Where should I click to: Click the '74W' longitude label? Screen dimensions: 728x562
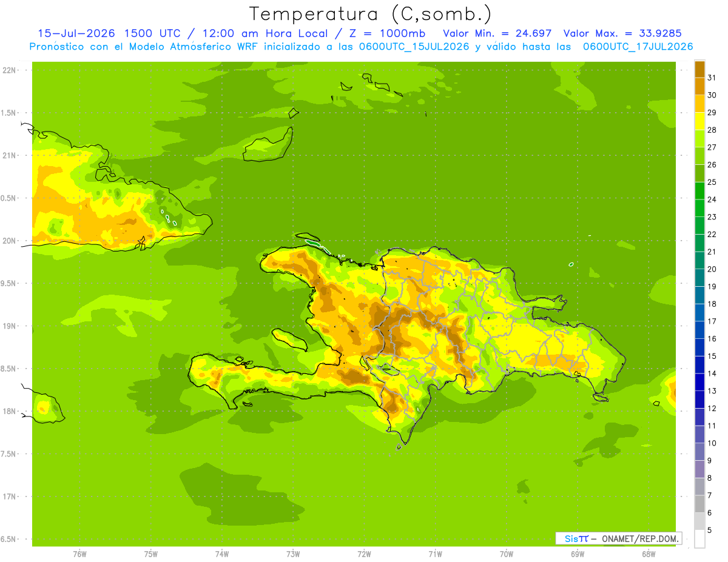pos(222,554)
